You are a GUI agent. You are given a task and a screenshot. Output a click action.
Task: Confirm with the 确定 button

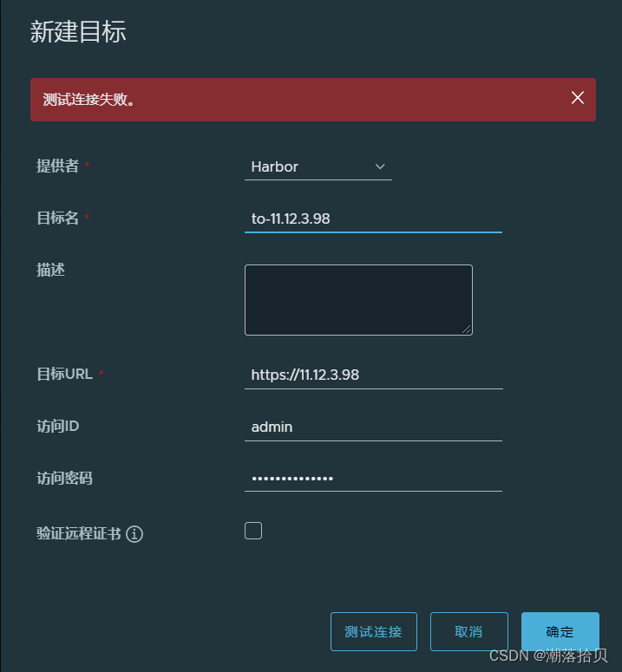coord(560,632)
